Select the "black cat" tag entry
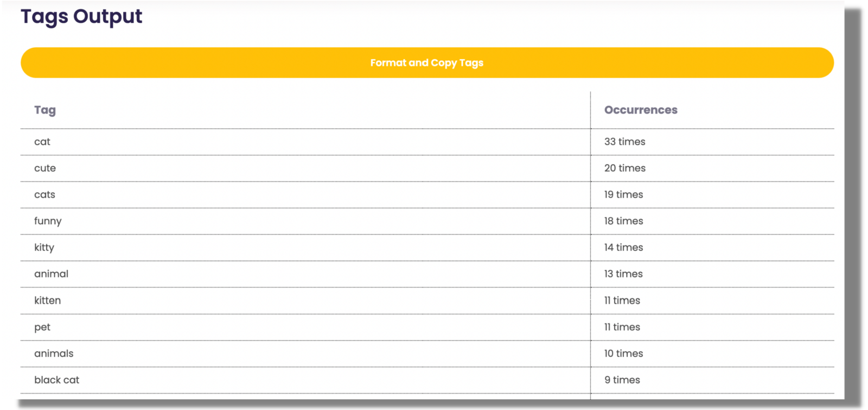Viewport: 868px width, 410px height. click(x=57, y=380)
